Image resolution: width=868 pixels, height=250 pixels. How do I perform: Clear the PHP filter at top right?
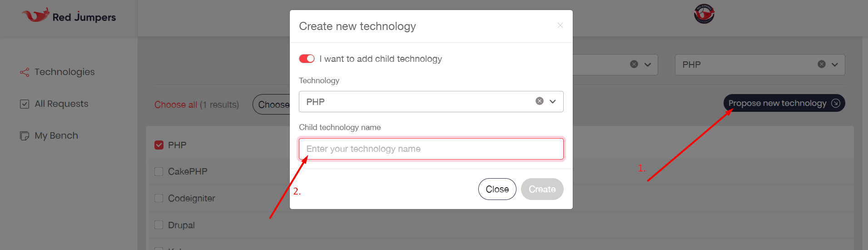click(821, 65)
